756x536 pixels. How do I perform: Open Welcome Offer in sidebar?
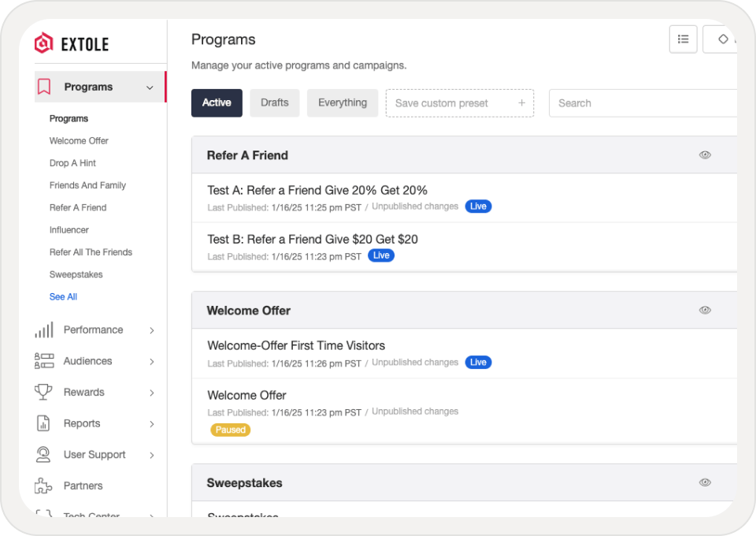[x=79, y=141]
